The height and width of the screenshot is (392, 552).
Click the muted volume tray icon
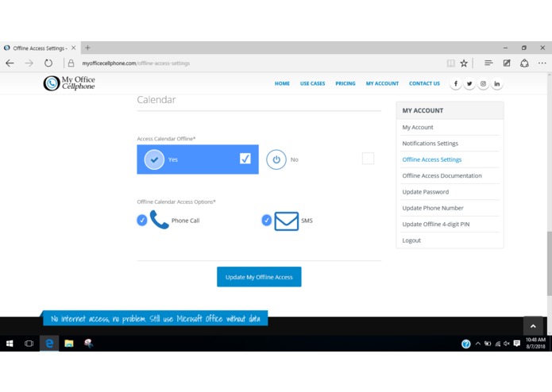(507, 344)
